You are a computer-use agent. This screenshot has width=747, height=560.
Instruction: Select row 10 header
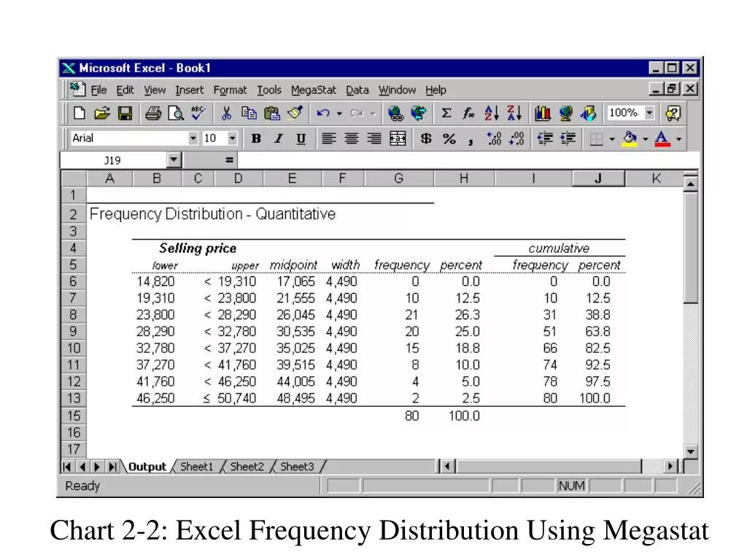[x=74, y=348]
